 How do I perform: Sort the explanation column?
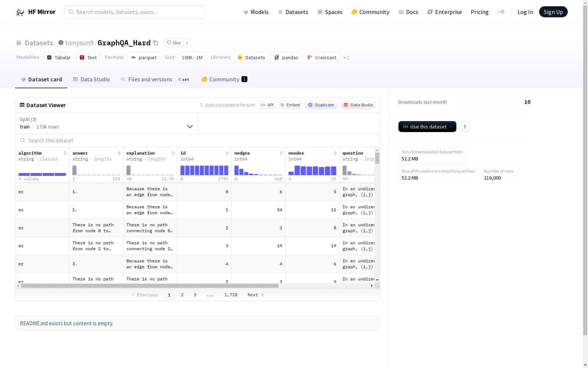click(x=173, y=153)
